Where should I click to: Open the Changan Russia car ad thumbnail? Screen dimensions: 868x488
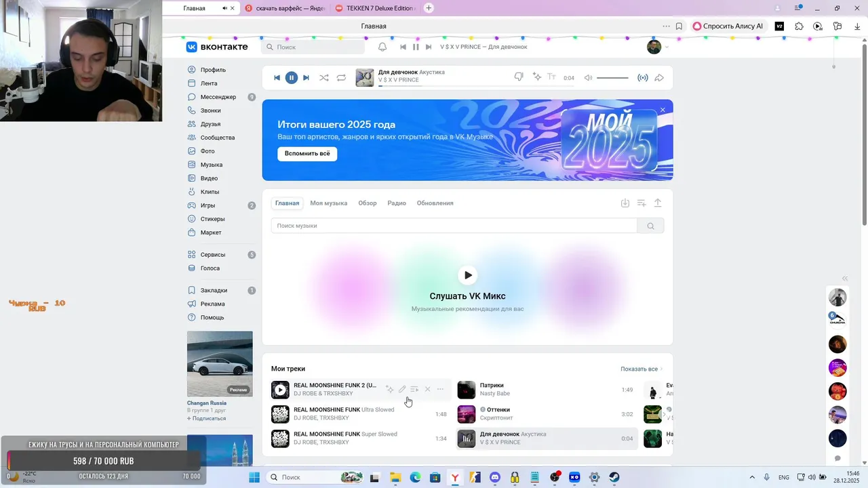tap(220, 364)
